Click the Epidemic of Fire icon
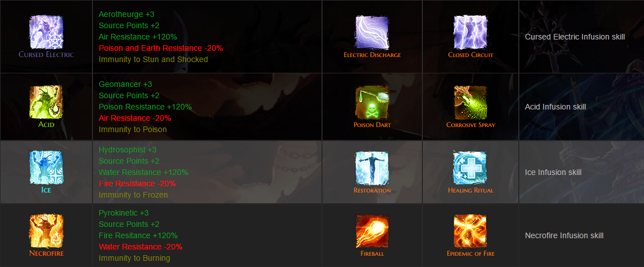The image size is (644, 267). click(x=470, y=231)
